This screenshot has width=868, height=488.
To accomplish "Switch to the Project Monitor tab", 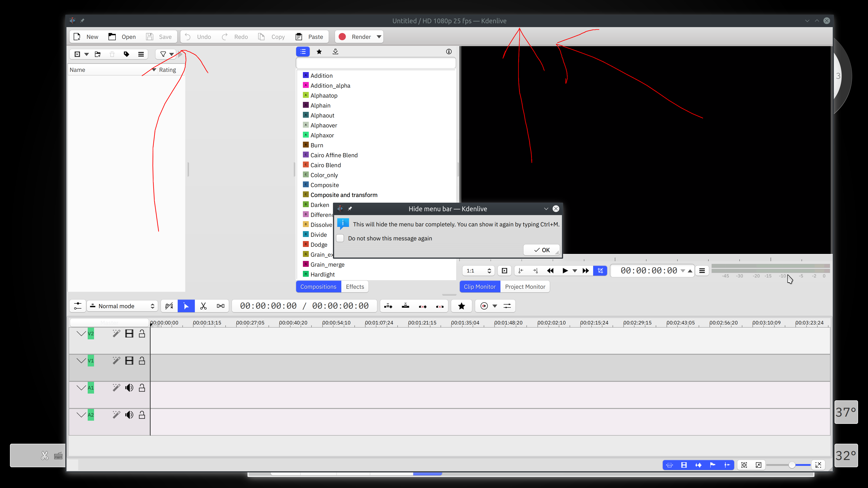I will point(525,287).
